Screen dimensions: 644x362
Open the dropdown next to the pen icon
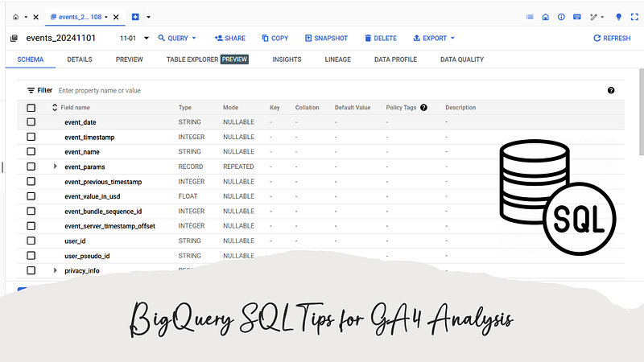pos(602,17)
